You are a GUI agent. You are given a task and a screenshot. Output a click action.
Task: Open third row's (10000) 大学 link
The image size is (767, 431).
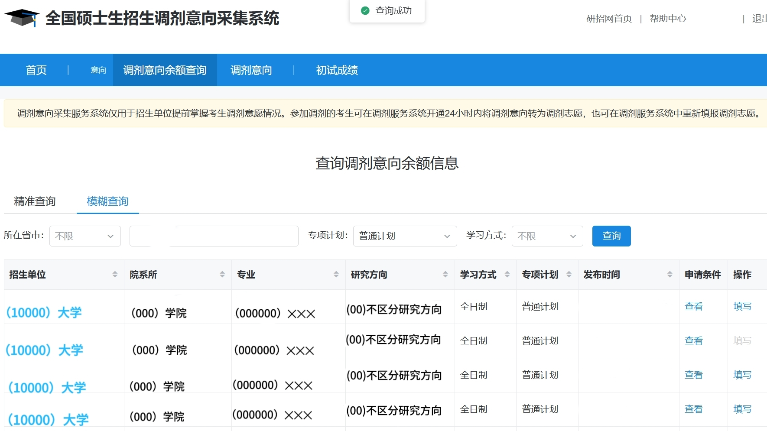click(x=47, y=387)
